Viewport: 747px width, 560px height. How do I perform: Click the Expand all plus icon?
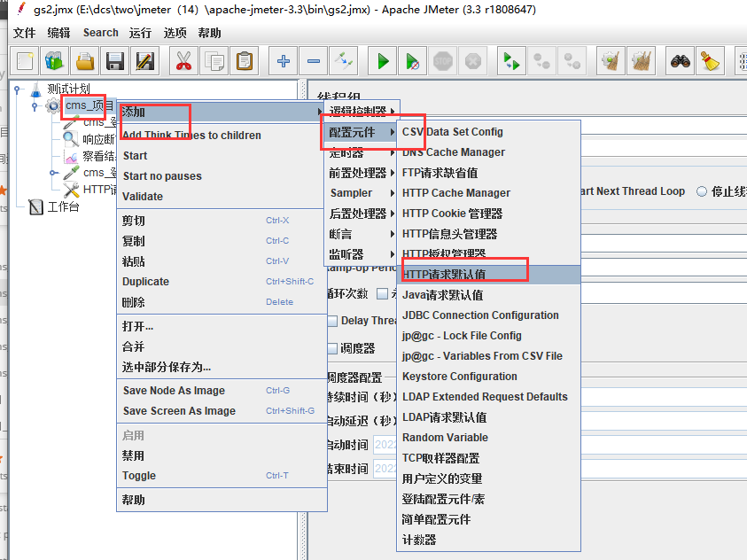[283, 61]
